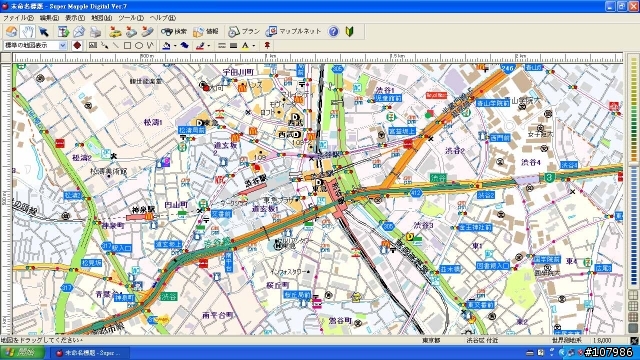Click the Super Mapple taskbar item

pyautogui.click(x=90, y=353)
